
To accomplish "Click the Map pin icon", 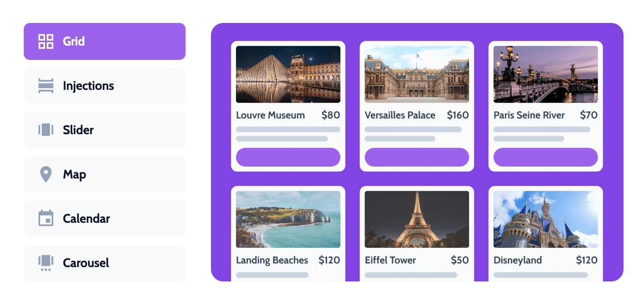I will point(46,174).
